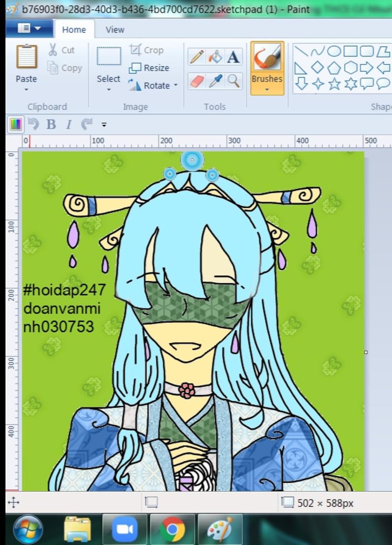Switch to the Home tab

coord(74,29)
